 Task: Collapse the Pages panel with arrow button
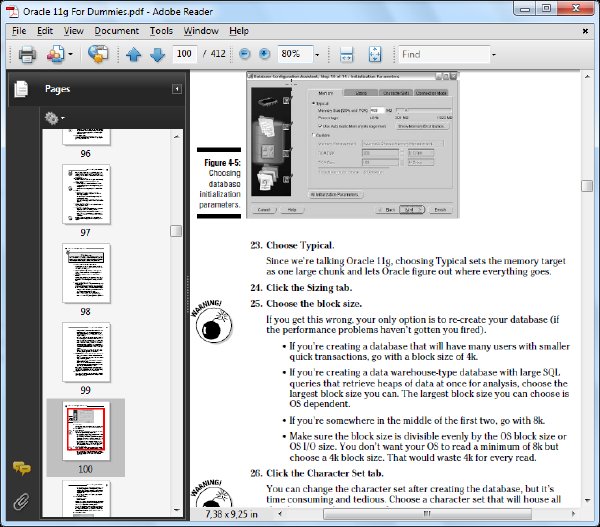[x=177, y=89]
